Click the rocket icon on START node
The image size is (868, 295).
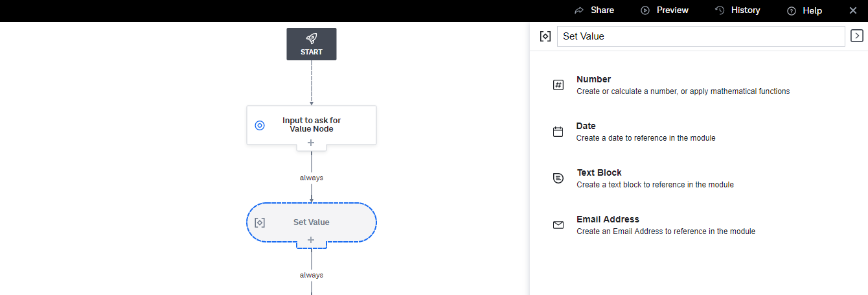pos(312,39)
